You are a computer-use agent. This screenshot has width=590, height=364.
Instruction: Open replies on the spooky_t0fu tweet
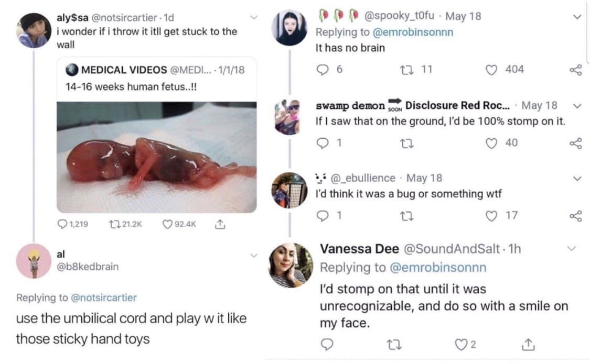323,70
